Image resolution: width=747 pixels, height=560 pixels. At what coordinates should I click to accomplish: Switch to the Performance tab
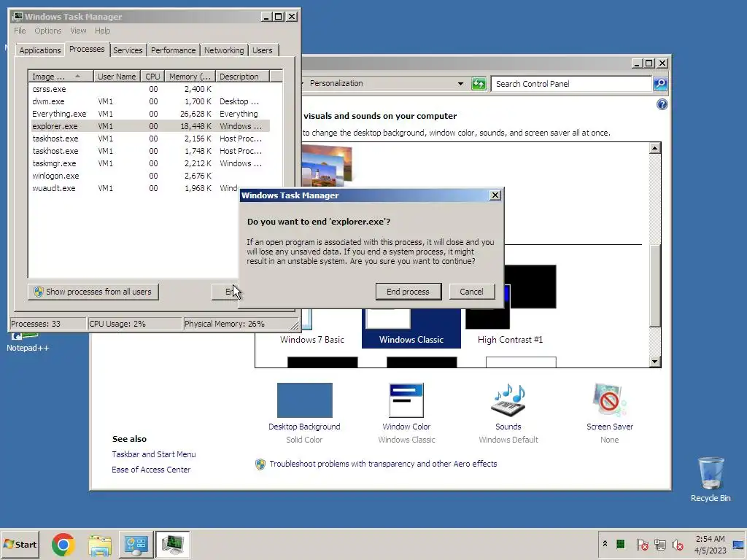pyautogui.click(x=173, y=50)
